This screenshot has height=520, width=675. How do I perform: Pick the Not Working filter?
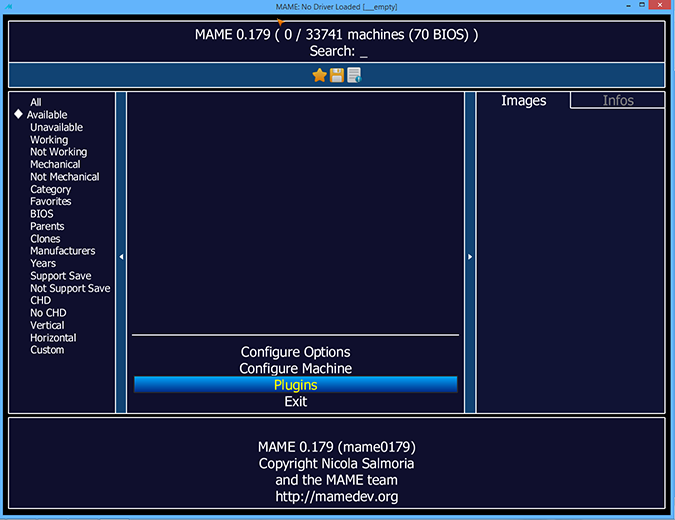point(58,152)
